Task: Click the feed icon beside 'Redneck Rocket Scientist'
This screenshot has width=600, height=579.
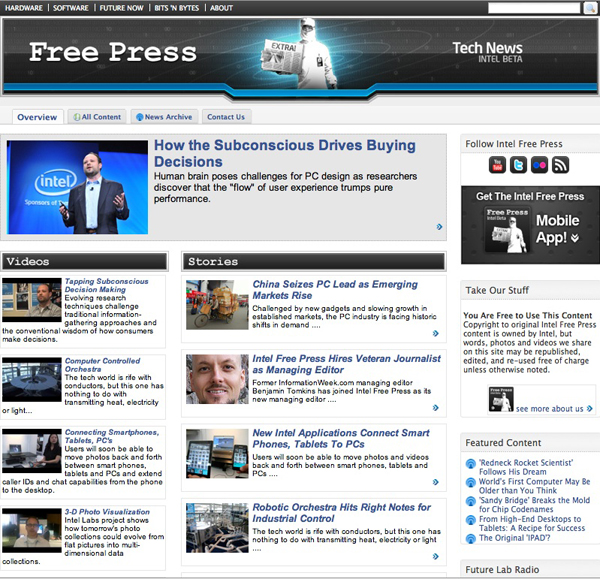Action: coord(471,463)
